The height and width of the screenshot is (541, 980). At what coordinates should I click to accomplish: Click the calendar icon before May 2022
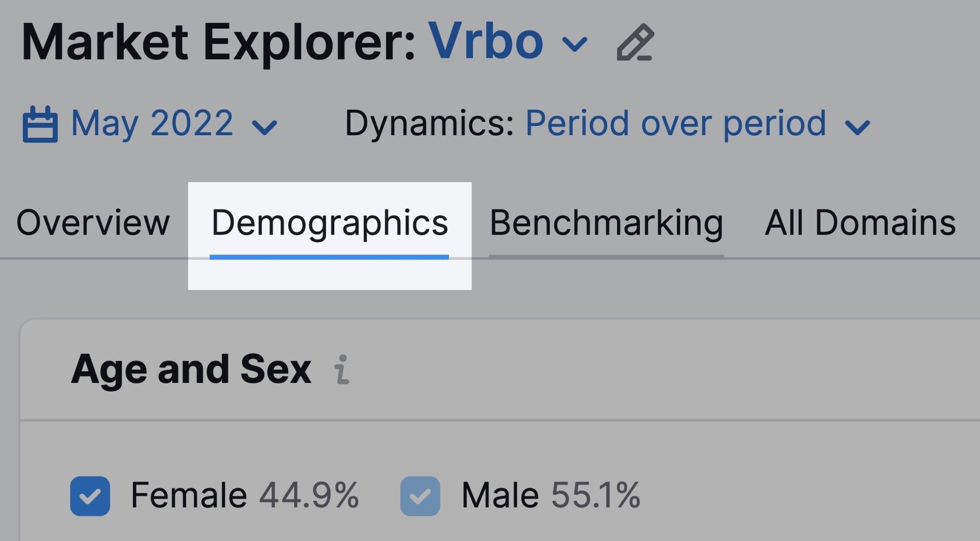[40, 124]
